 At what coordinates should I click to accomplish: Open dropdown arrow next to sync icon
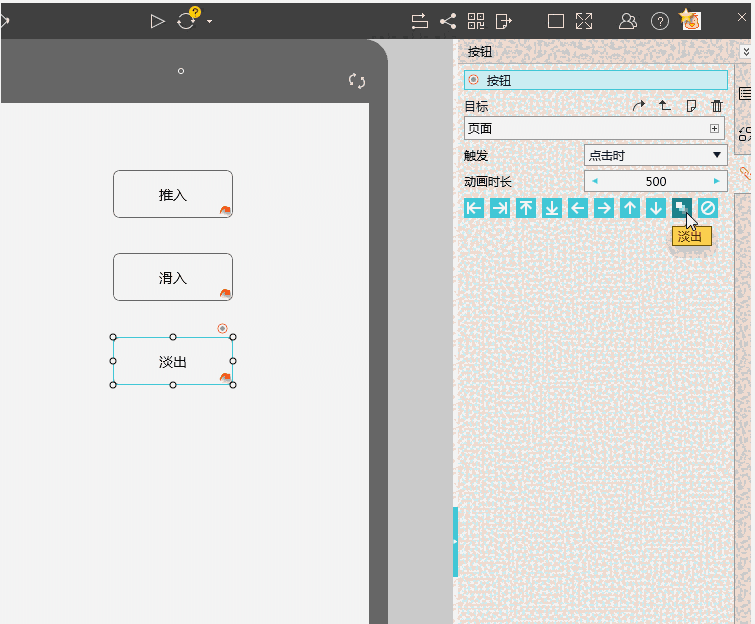pos(210,22)
